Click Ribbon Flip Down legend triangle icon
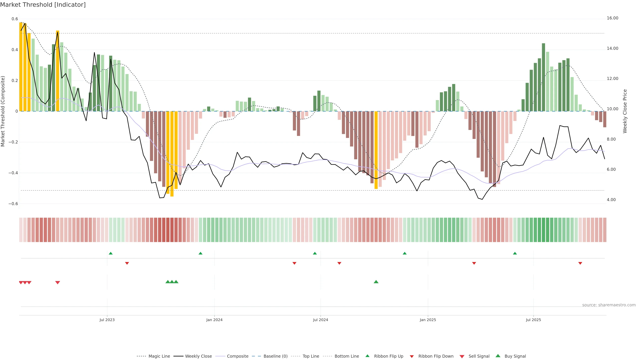The height and width of the screenshot is (362, 644). point(412,356)
